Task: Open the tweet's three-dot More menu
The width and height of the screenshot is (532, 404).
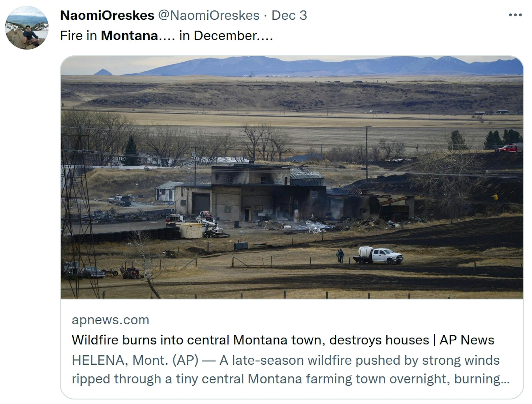Action: point(515,15)
